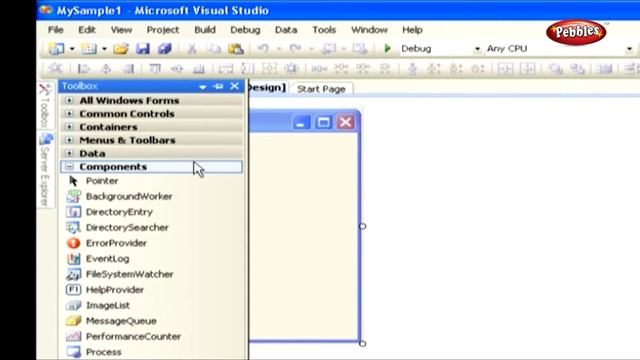Viewport: 640px width, 360px height.
Task: Click the Paste clipboard icon
Action: [x=236, y=49]
